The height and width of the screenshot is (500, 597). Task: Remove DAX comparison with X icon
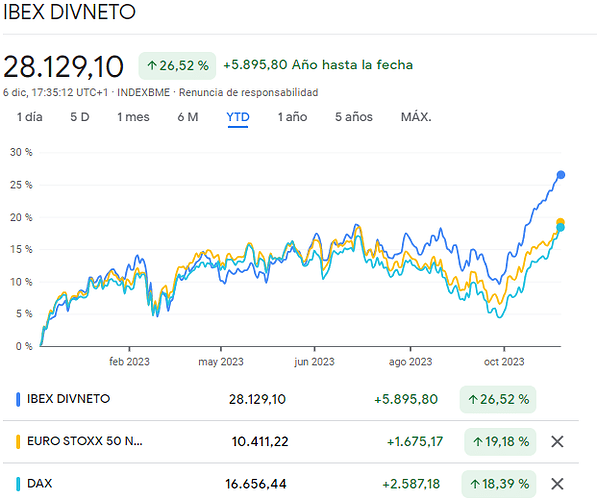click(x=557, y=484)
